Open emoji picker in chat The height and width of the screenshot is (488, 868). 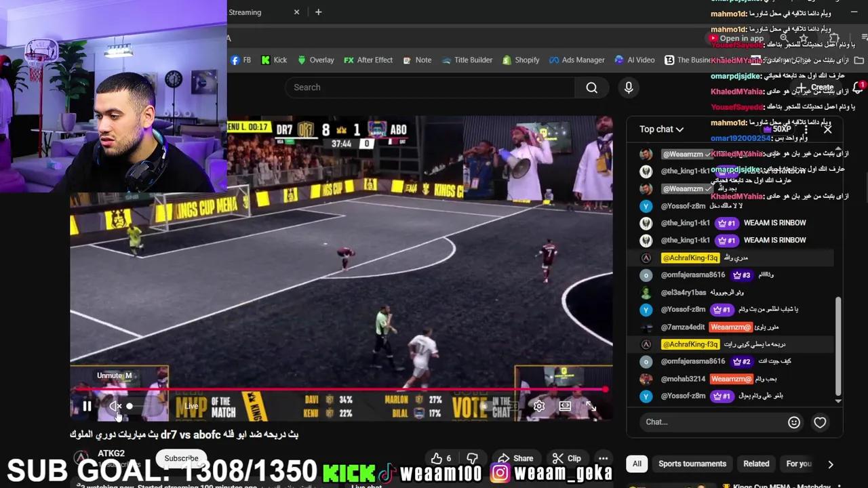coord(794,422)
